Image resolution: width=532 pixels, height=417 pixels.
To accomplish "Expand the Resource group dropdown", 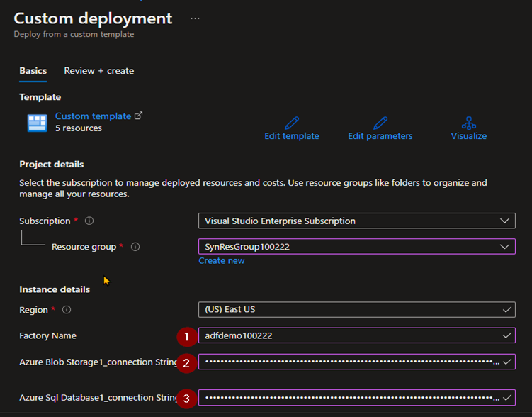I will (357, 247).
